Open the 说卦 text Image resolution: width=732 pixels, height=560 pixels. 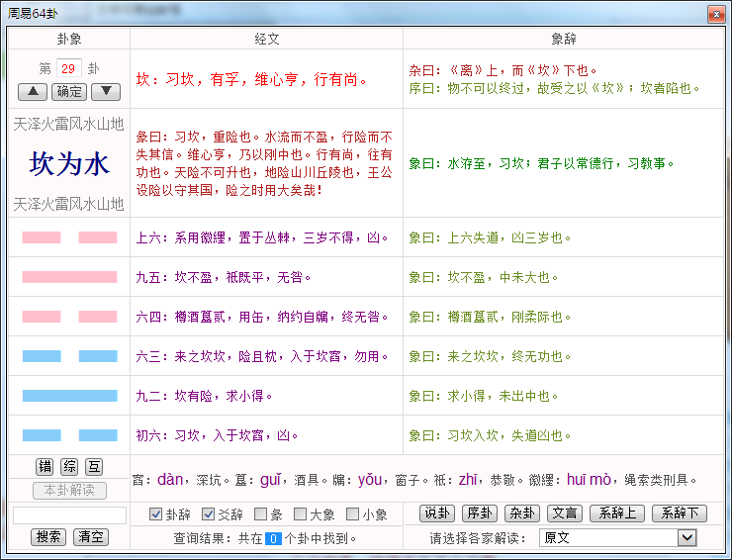coord(437,513)
